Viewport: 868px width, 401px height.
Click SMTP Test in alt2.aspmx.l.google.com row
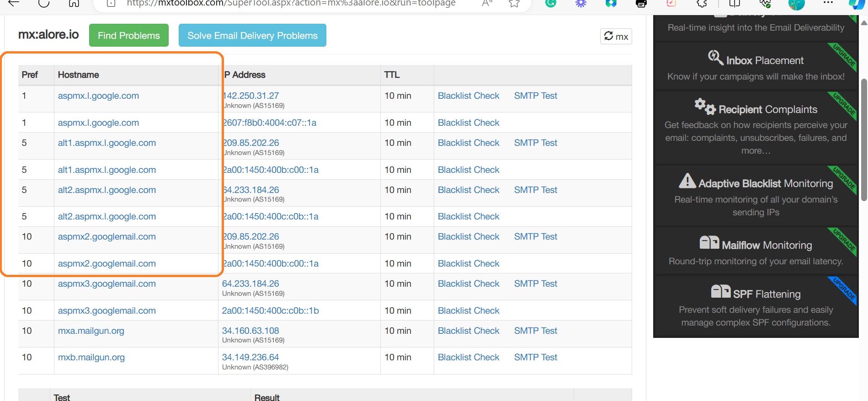536,190
